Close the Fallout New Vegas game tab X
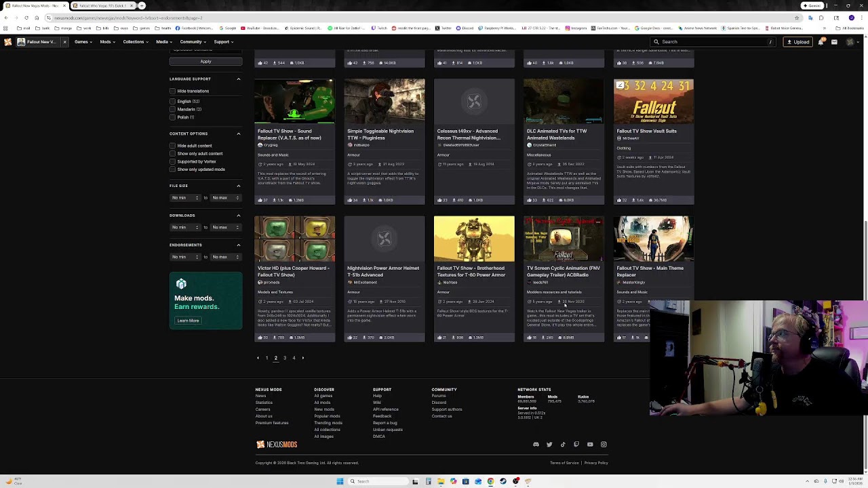868x488 pixels. (64, 42)
